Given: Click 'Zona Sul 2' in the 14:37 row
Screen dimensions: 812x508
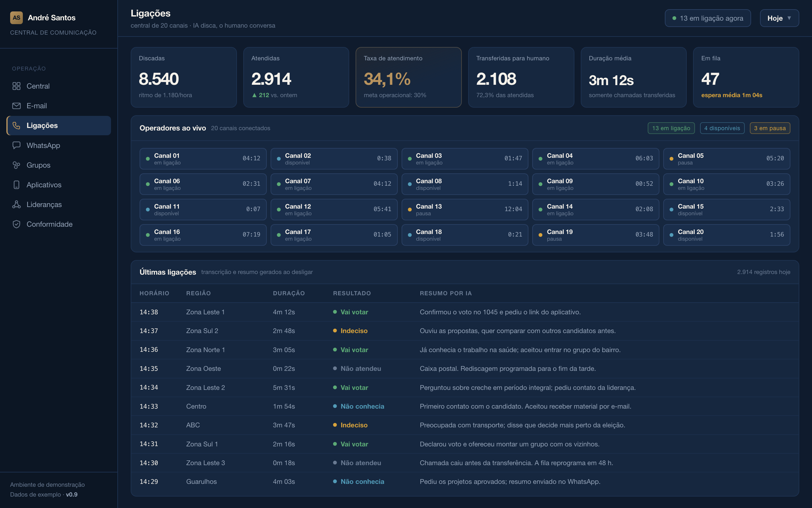Looking at the screenshot, I should 202,331.
